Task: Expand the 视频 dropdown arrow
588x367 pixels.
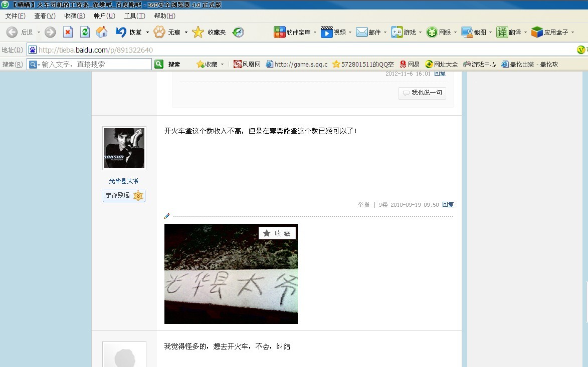Action: pyautogui.click(x=350, y=33)
